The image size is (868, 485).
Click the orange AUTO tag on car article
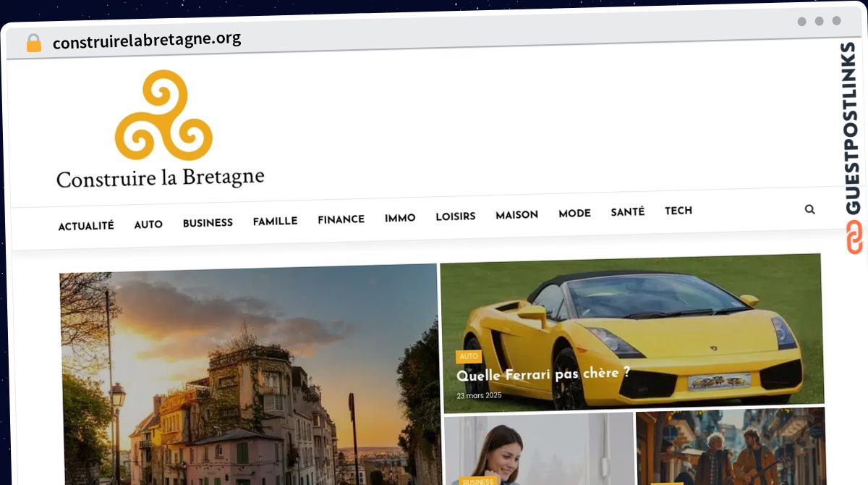tap(469, 356)
